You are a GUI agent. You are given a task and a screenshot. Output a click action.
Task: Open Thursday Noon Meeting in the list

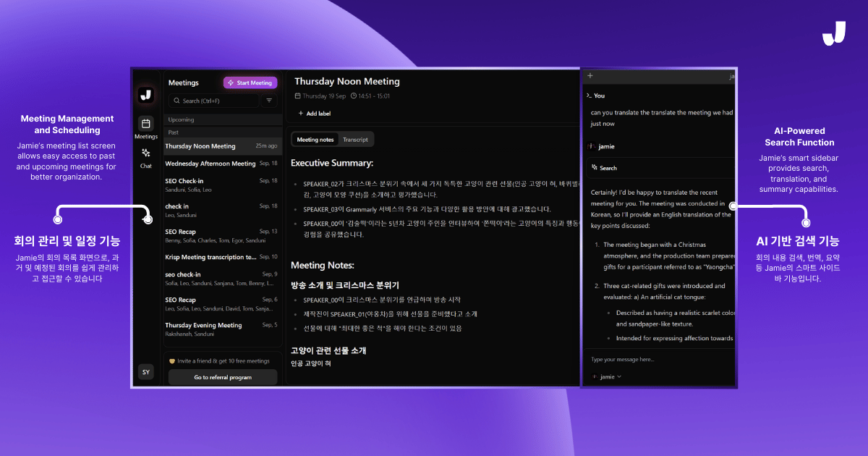[223, 146]
